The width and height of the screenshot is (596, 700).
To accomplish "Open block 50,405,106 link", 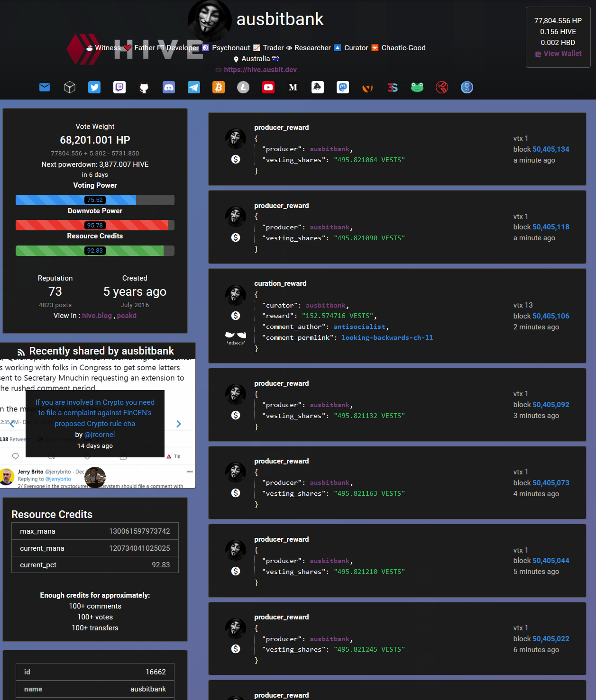I will click(551, 316).
